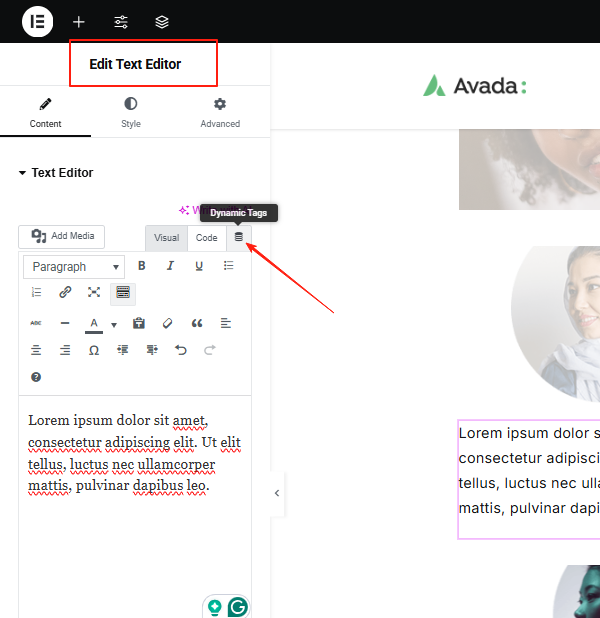Switch to the Content tab

(x=45, y=113)
